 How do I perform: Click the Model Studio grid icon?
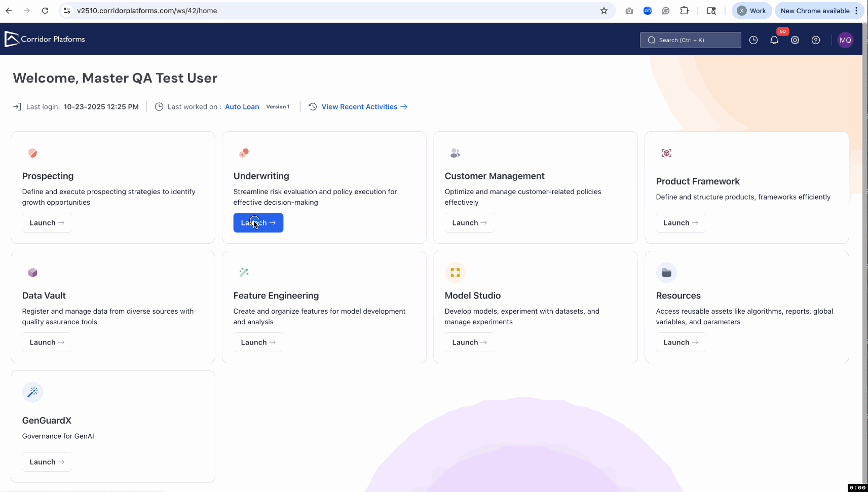click(x=455, y=273)
